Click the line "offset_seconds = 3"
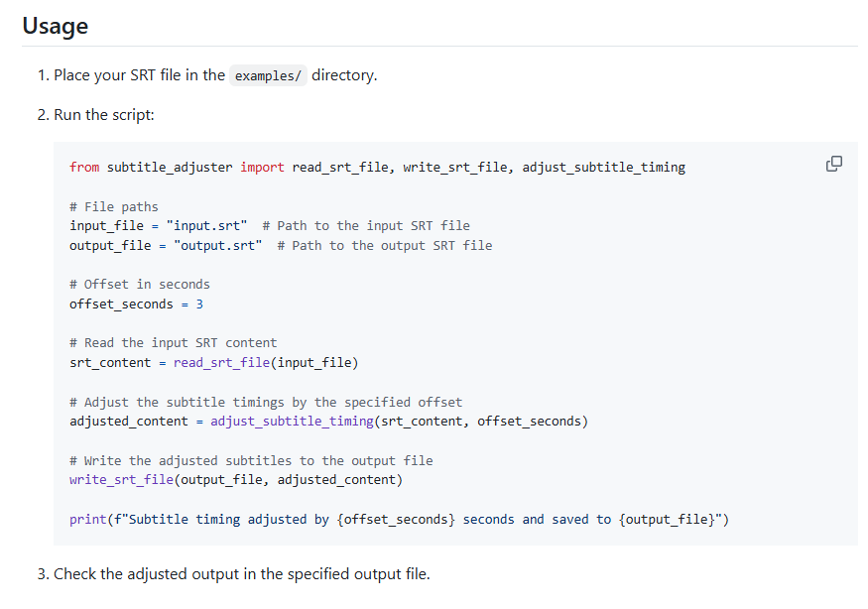868x609 pixels. pos(137,304)
